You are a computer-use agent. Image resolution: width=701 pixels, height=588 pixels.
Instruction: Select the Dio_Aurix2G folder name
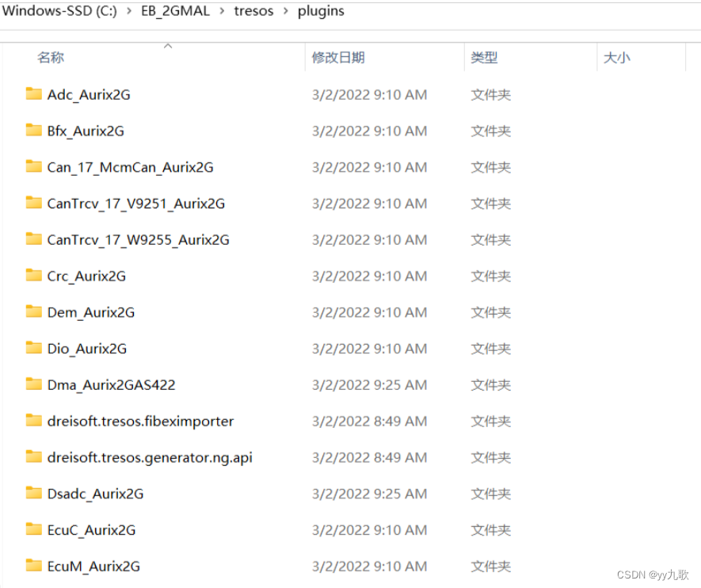(86, 349)
